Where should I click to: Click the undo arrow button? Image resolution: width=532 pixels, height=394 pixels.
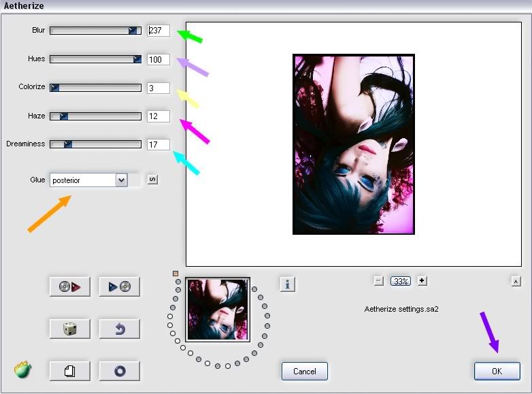[120, 329]
